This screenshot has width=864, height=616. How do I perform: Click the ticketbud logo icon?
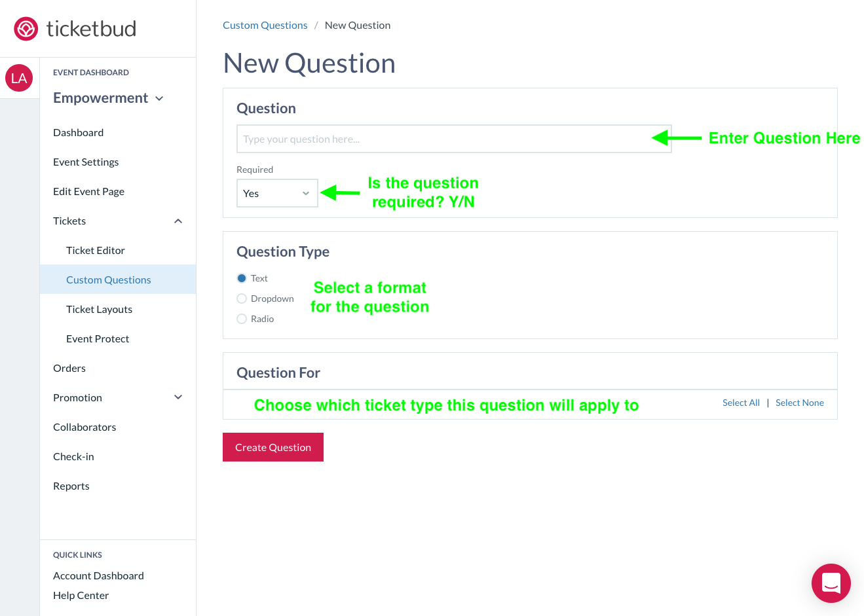pos(26,29)
